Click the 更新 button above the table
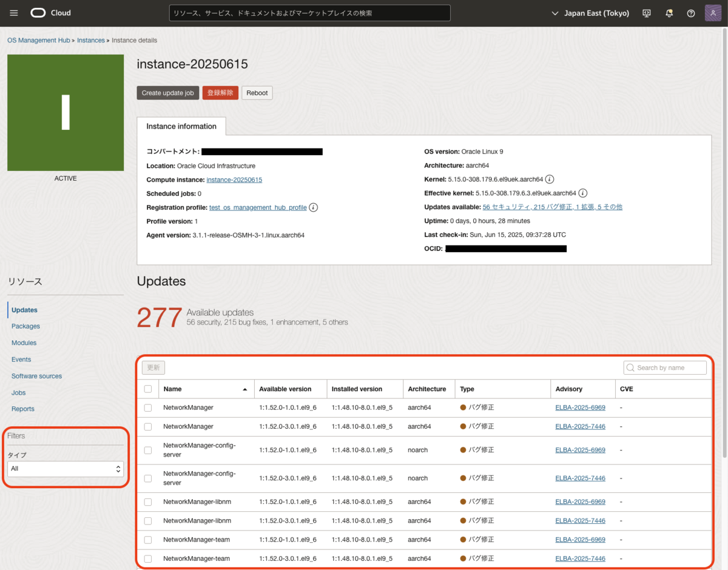This screenshot has width=728, height=570. click(x=153, y=367)
